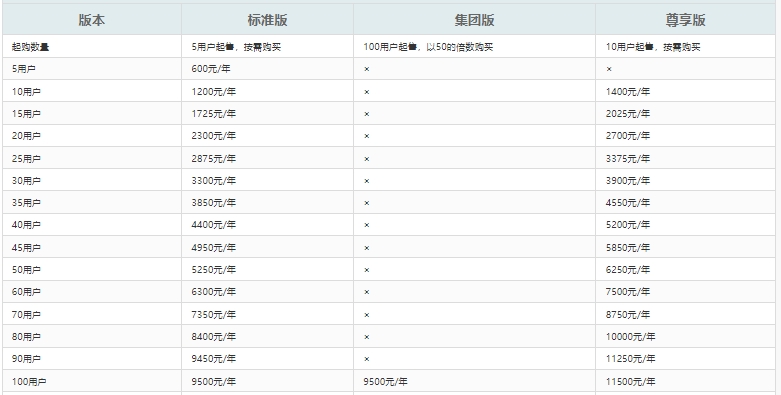Select the 10用户 row label
This screenshot has width=781, height=395.
[26, 92]
